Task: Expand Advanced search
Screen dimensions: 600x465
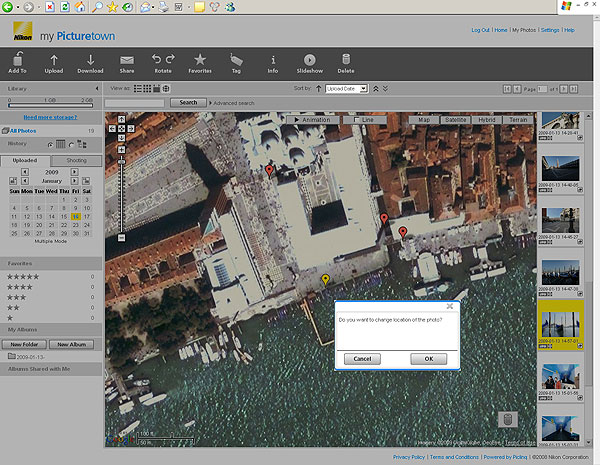Action: [x=232, y=103]
